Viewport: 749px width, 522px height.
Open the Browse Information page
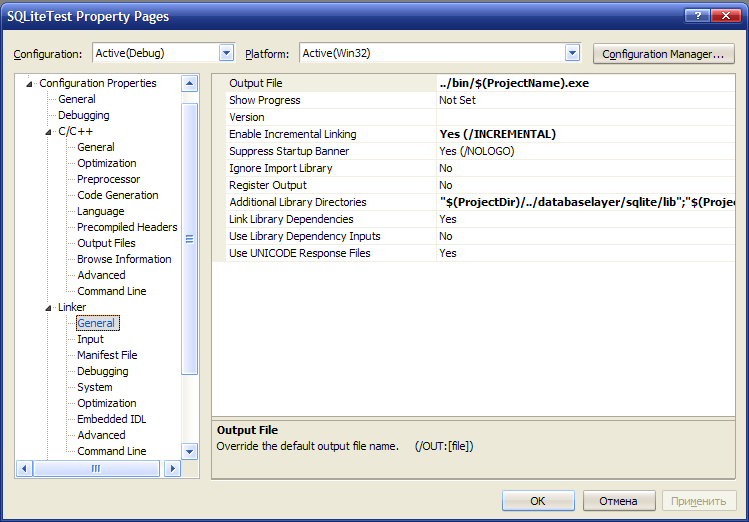(124, 259)
